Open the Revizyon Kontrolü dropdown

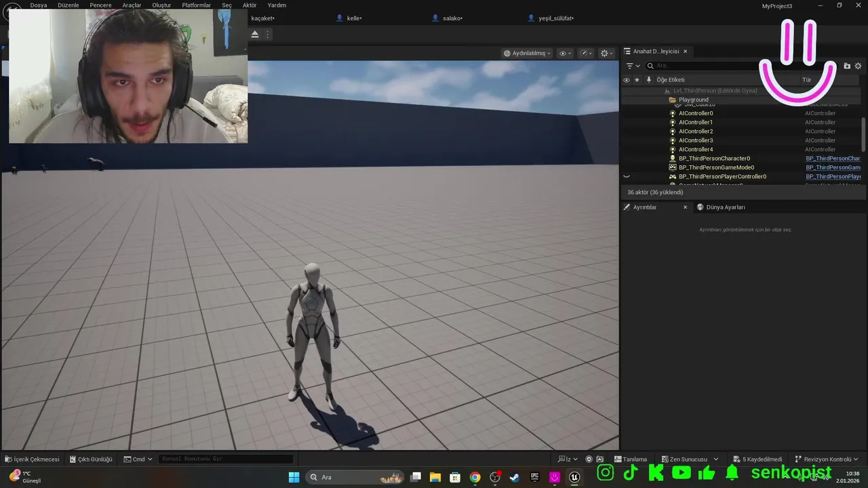[x=827, y=459]
